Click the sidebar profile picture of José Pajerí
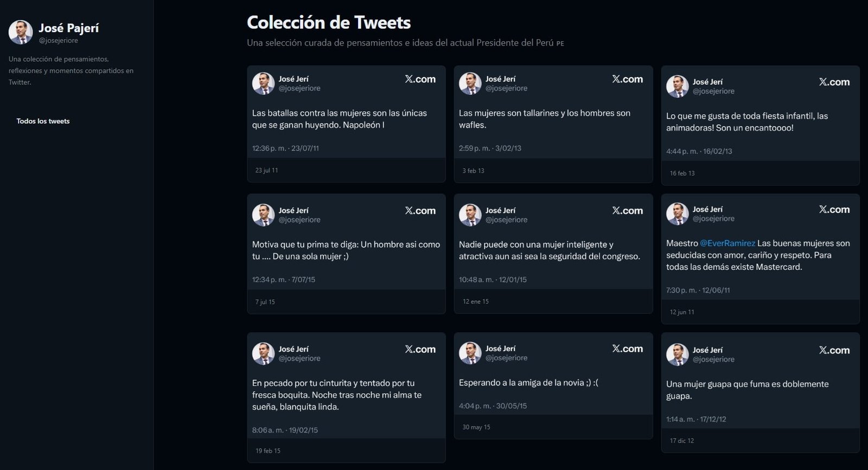The height and width of the screenshot is (470, 868). pyautogui.click(x=21, y=33)
